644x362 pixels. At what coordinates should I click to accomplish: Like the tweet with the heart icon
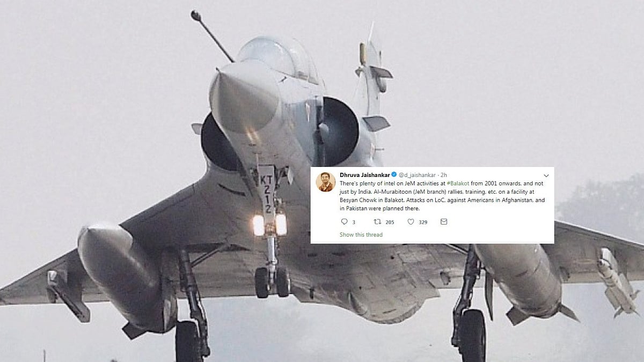click(x=411, y=221)
